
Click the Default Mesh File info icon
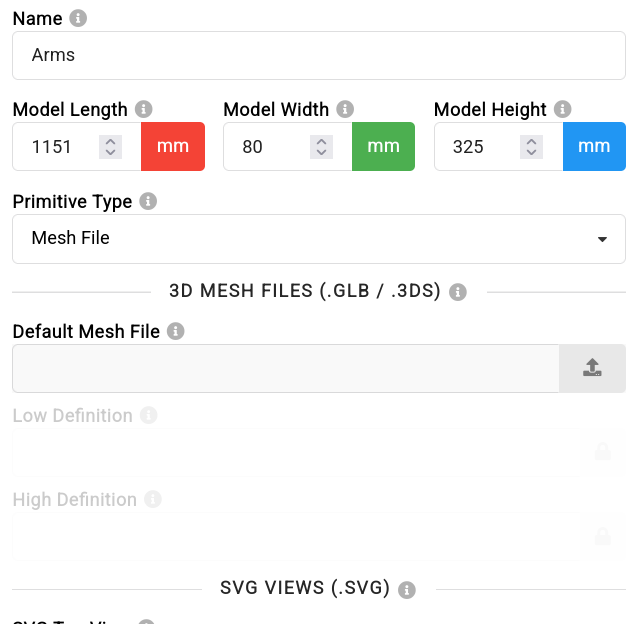[x=176, y=331]
